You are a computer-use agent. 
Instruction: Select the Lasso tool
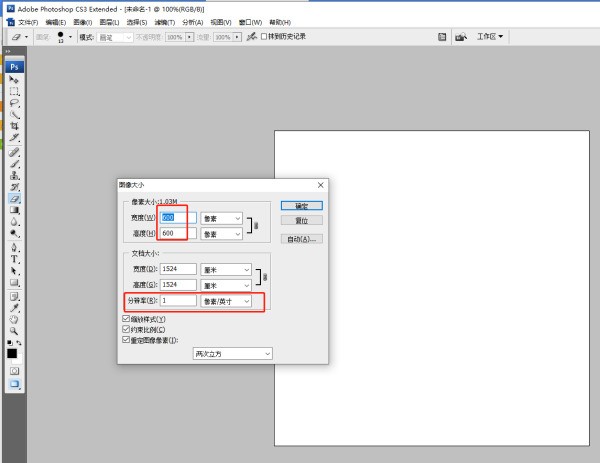tap(14, 103)
